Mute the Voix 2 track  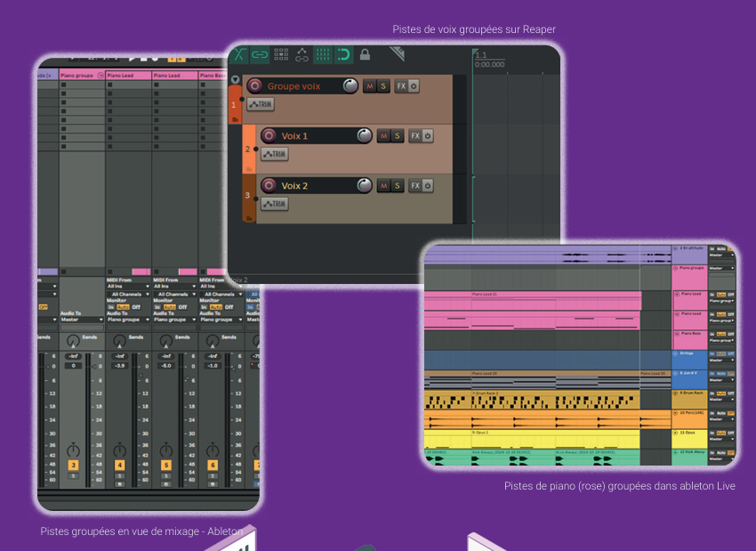tap(384, 186)
